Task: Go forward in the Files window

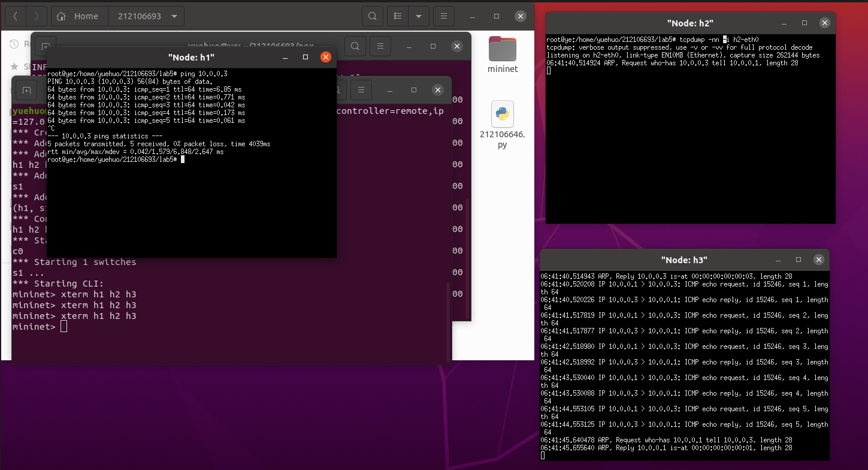Action: 37,16
